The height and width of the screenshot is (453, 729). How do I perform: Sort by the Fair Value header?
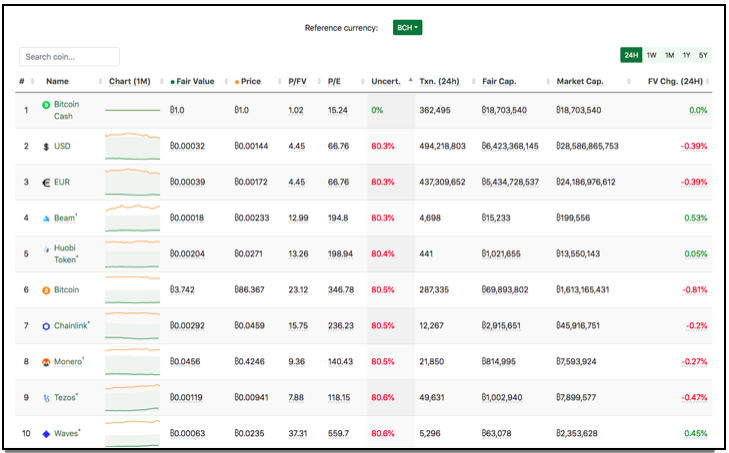[195, 81]
